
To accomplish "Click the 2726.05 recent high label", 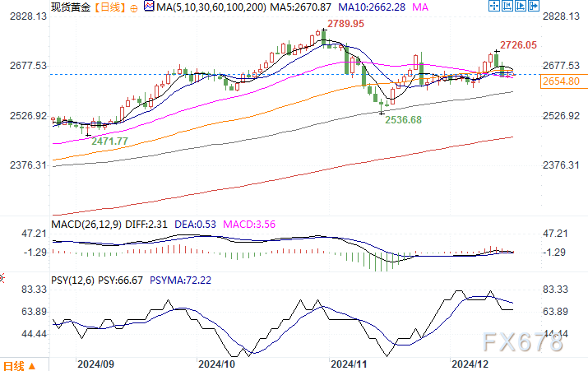I will coord(518,45).
